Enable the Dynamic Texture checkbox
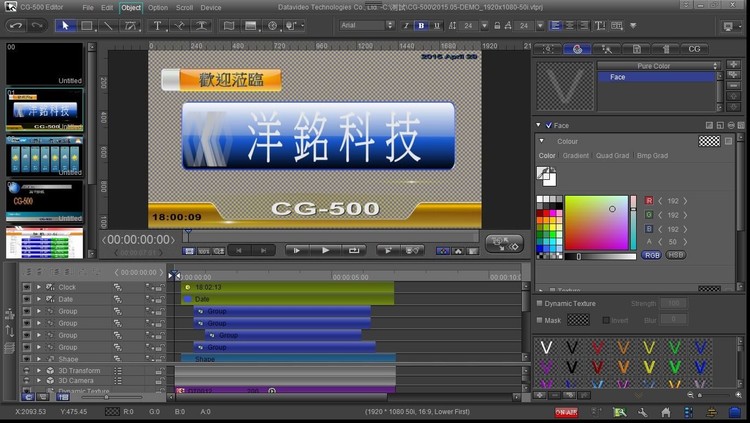 point(540,303)
